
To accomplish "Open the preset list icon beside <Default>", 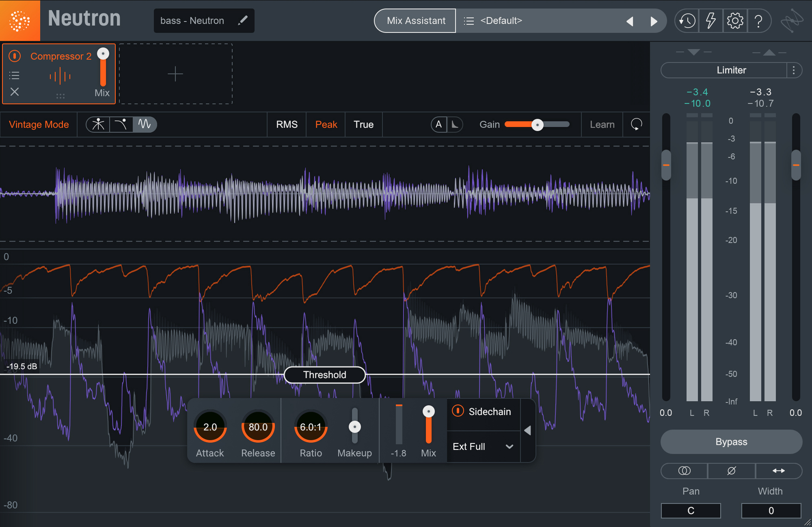I will pos(469,21).
